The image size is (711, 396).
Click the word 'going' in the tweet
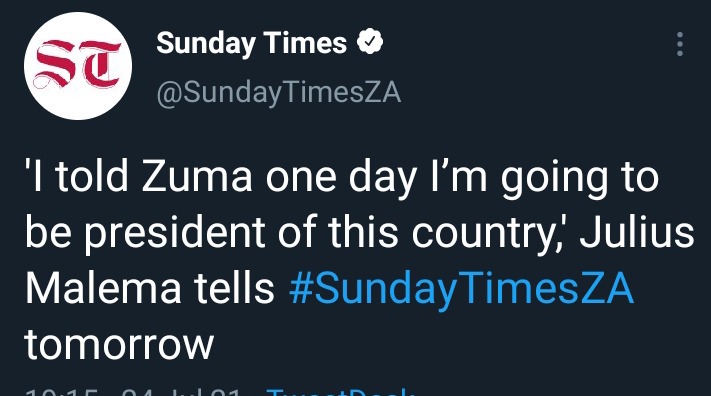[553, 179]
